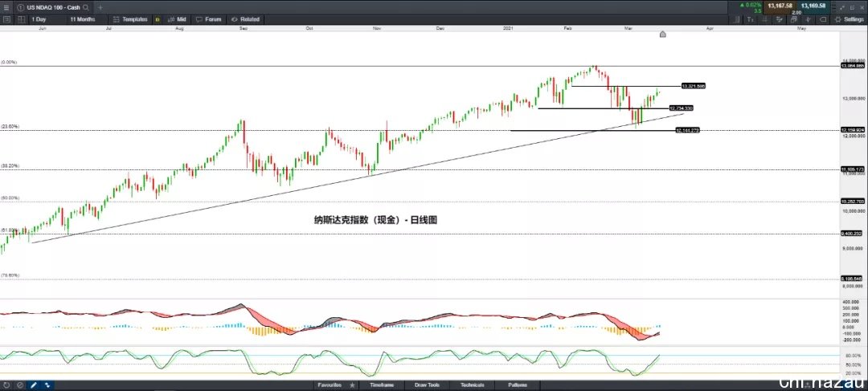Click the vertical-lines icon in the right toolbar

coord(764,19)
